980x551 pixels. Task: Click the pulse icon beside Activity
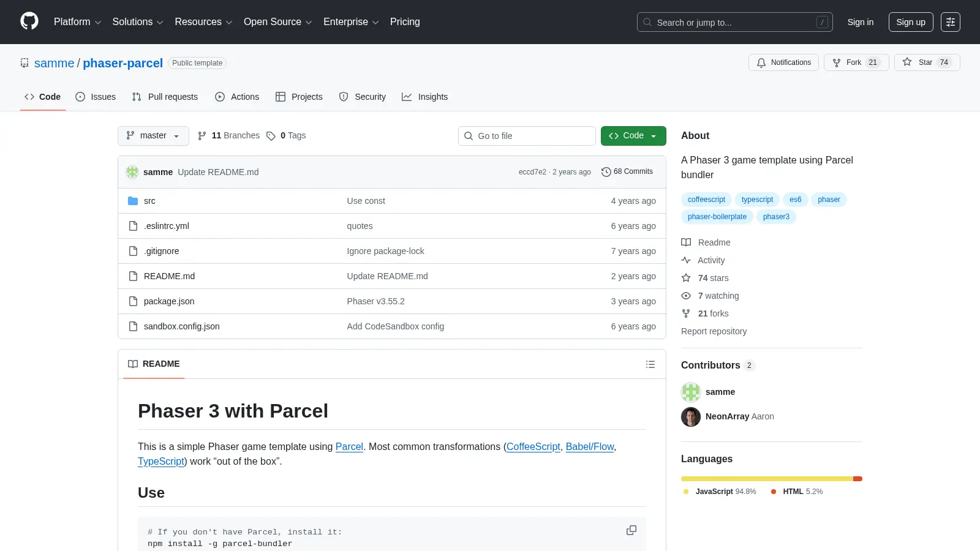coord(686,260)
